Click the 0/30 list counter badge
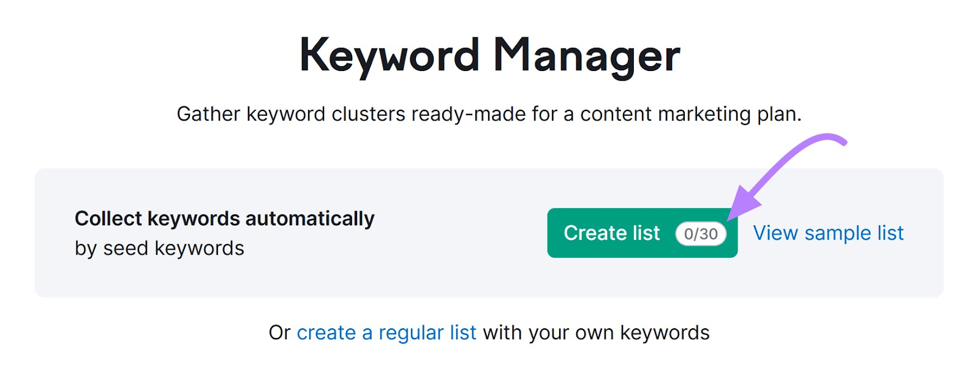The image size is (980, 373). point(701,234)
